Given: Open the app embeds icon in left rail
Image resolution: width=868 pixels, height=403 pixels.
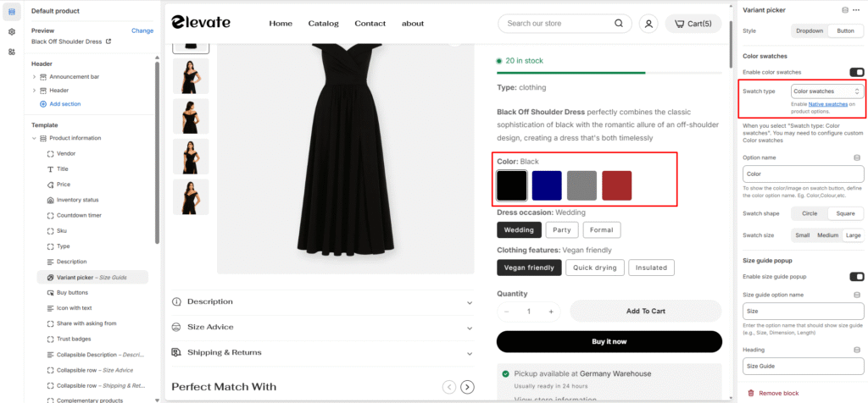Looking at the screenshot, I should click(12, 52).
